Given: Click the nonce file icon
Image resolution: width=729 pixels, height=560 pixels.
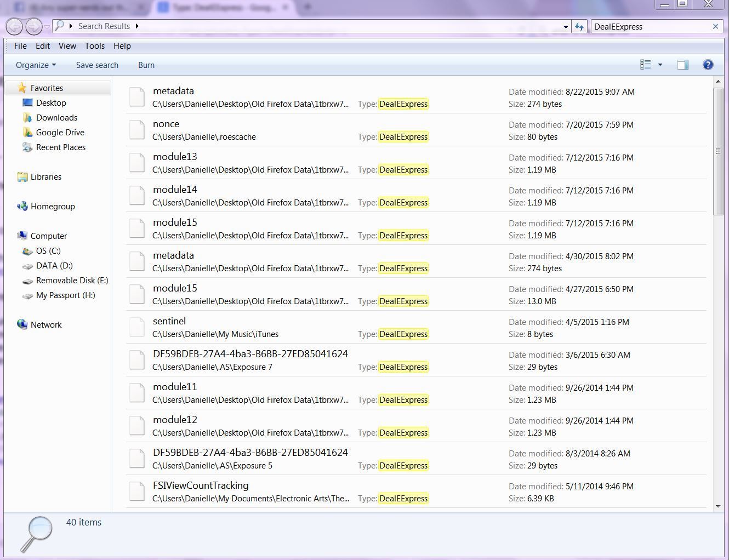Looking at the screenshot, I should (x=137, y=130).
